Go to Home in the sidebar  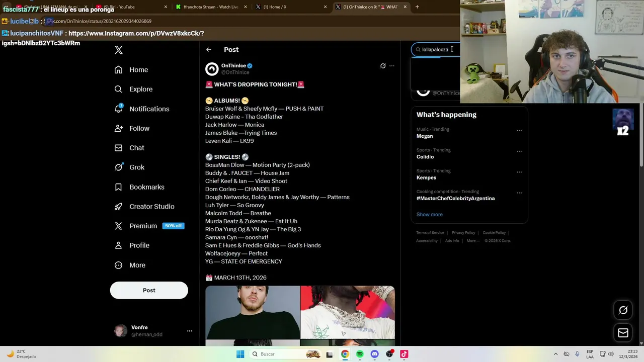click(131, 70)
